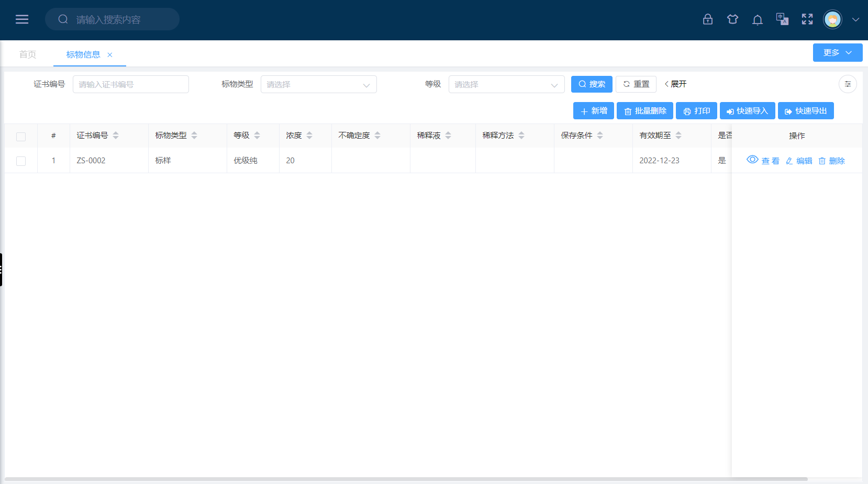
Task: Click the 快速导出 button
Action: [x=806, y=111]
